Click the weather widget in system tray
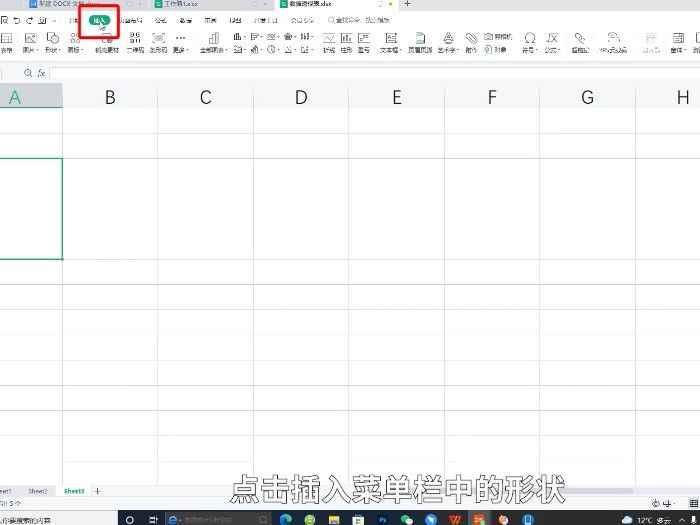 [x=645, y=520]
